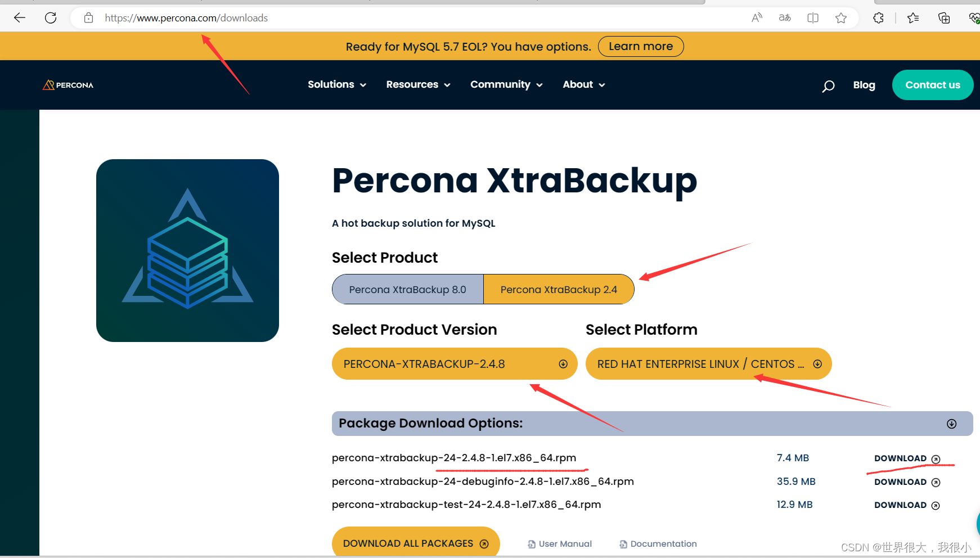Image resolution: width=980 pixels, height=558 pixels.
Task: Click the 7.4 MB size value
Action: point(793,458)
